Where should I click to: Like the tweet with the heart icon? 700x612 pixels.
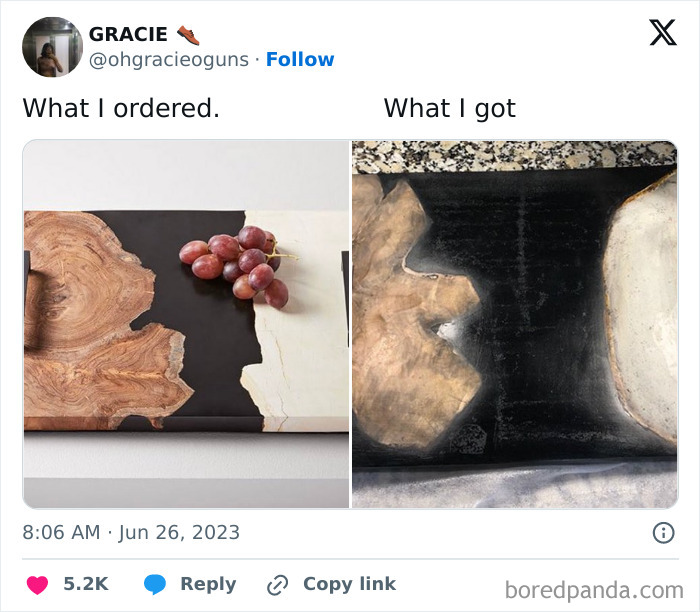click(x=37, y=585)
